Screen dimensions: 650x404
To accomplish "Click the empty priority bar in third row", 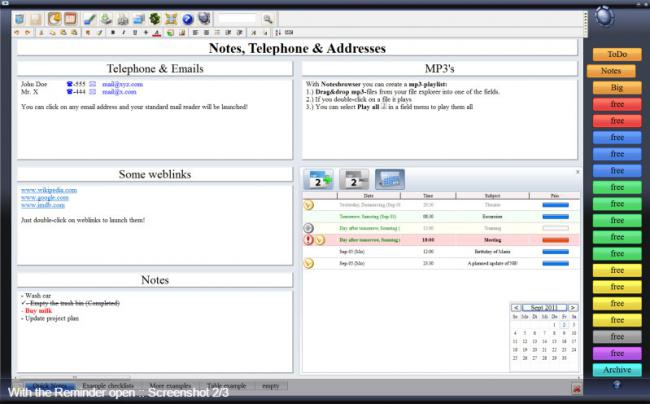I will (x=555, y=228).
